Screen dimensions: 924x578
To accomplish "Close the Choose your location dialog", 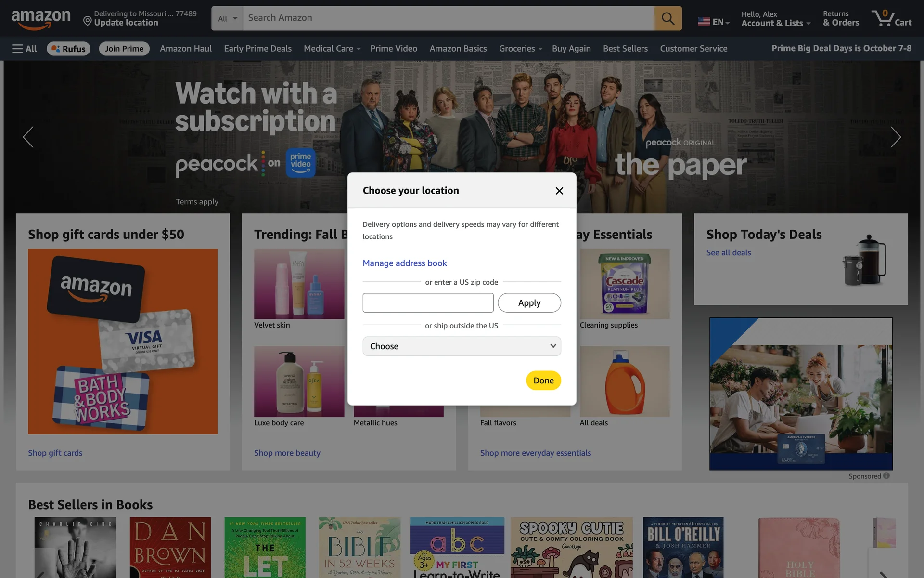I will click(x=559, y=191).
